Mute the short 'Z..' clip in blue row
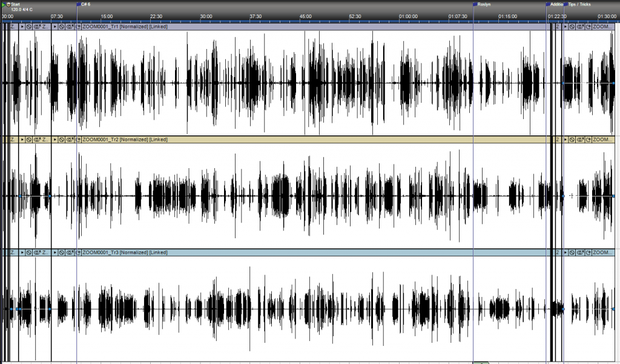620x364 pixels. click(29, 252)
